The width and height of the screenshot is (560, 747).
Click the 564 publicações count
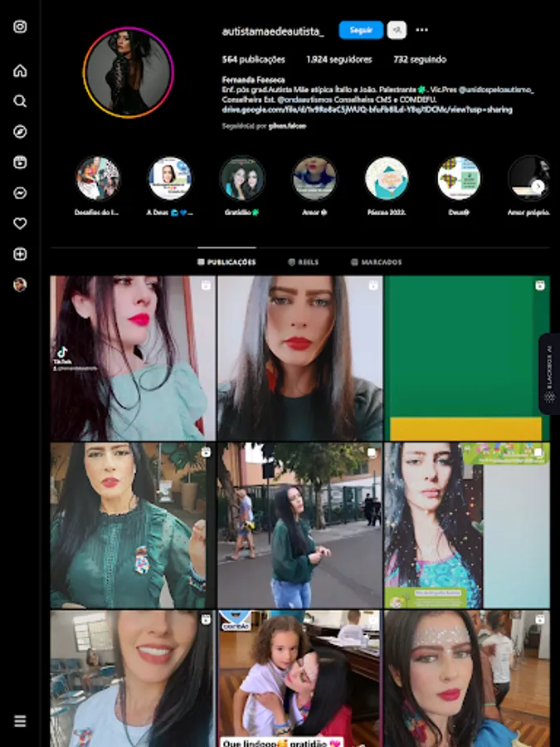pyautogui.click(x=253, y=60)
